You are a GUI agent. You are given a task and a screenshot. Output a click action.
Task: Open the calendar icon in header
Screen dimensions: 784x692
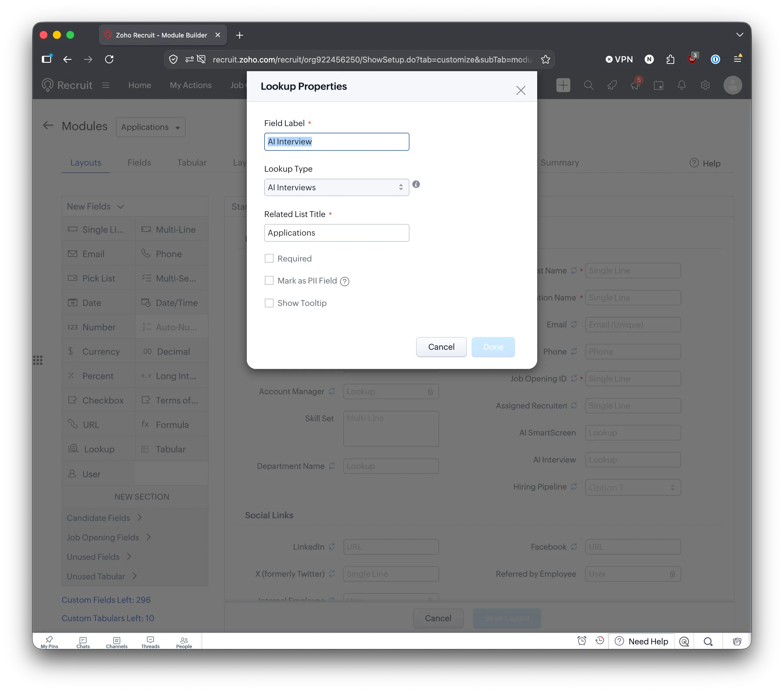[658, 85]
